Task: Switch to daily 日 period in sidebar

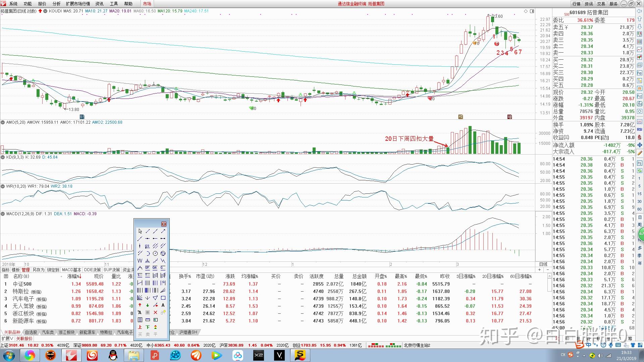Action: [x=640, y=217]
